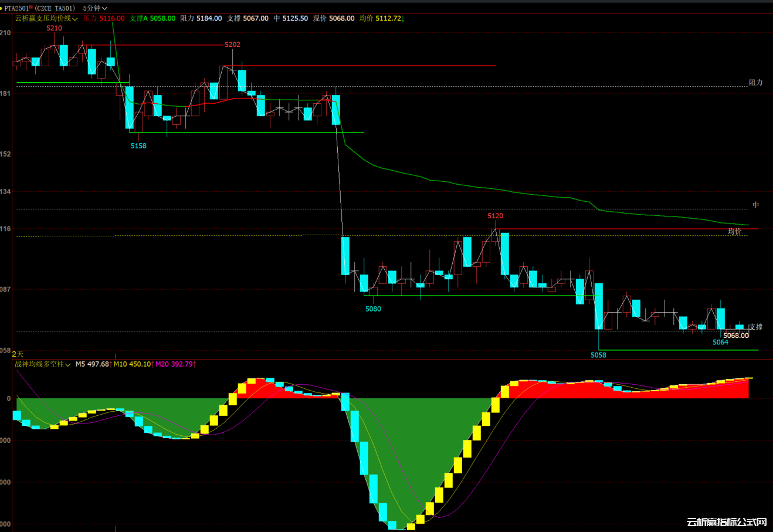Click the 5058 low price label

(598, 355)
